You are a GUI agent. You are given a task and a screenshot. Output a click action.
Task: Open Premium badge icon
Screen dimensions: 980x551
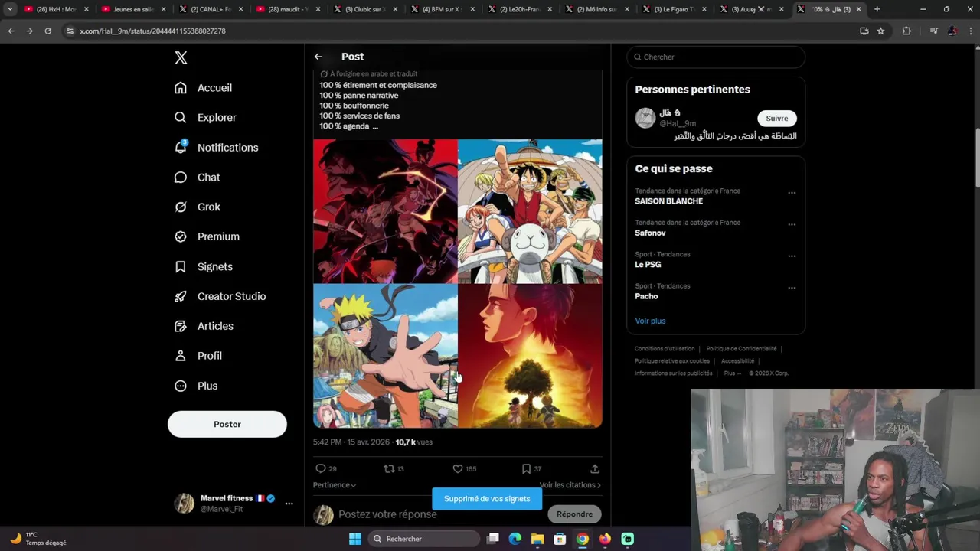181,237
